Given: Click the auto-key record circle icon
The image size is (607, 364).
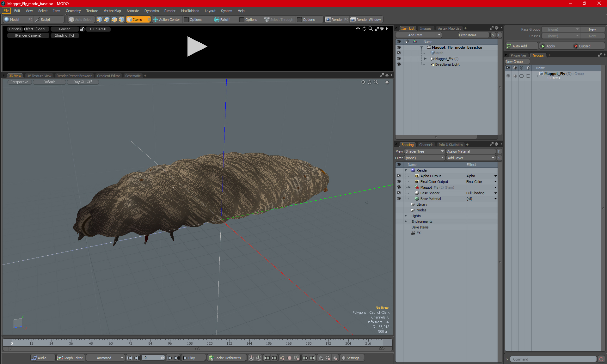Looking at the screenshot, I should click(x=289, y=358).
